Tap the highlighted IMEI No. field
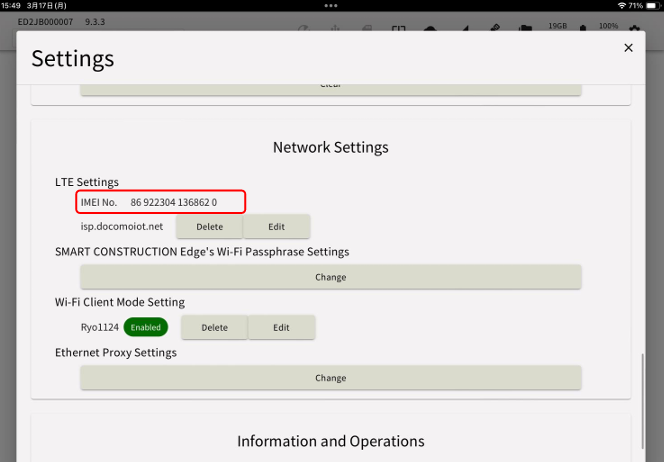The image size is (664, 462). [161, 202]
